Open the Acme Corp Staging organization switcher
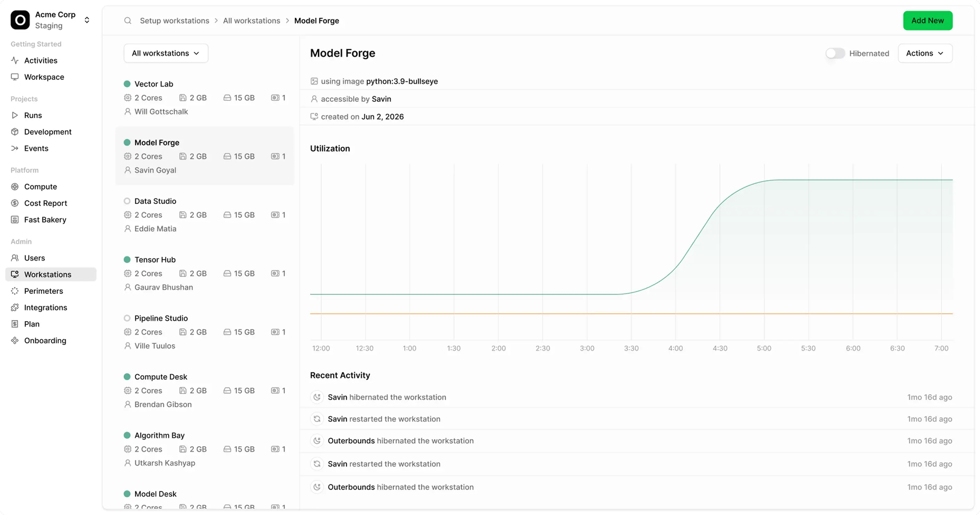Viewport: 980px width, 515px height. [51, 20]
